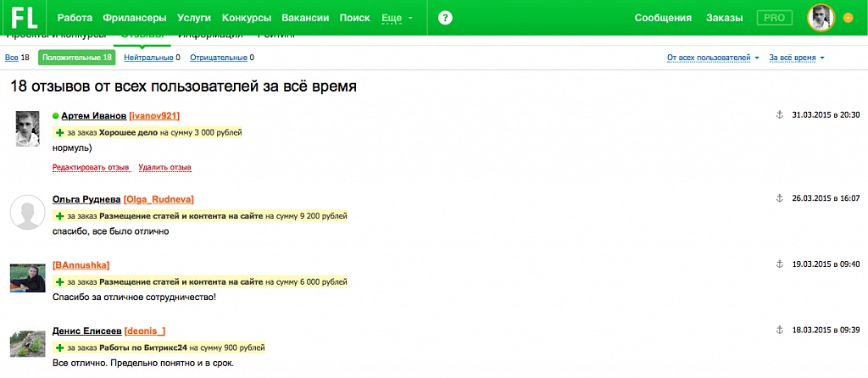Screen dimensions: 868x378
Task: Click review text нормуль)
Action: (x=73, y=147)
